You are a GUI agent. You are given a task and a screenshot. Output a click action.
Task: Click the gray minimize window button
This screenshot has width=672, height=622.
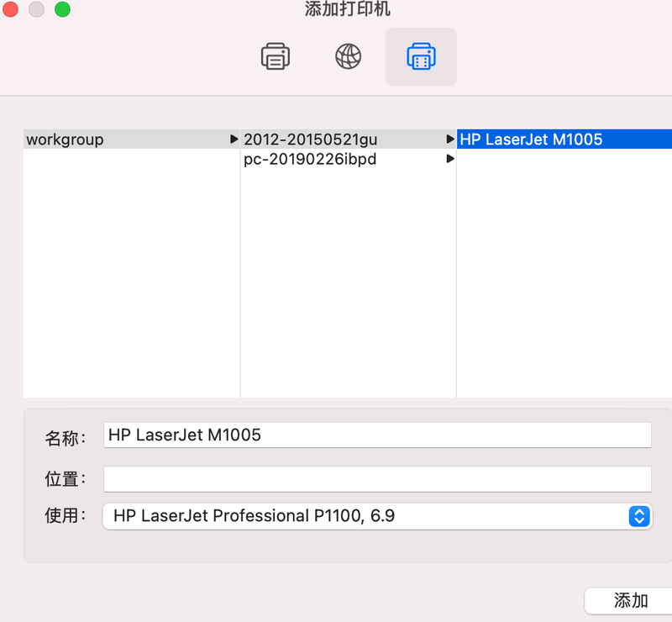(x=36, y=10)
